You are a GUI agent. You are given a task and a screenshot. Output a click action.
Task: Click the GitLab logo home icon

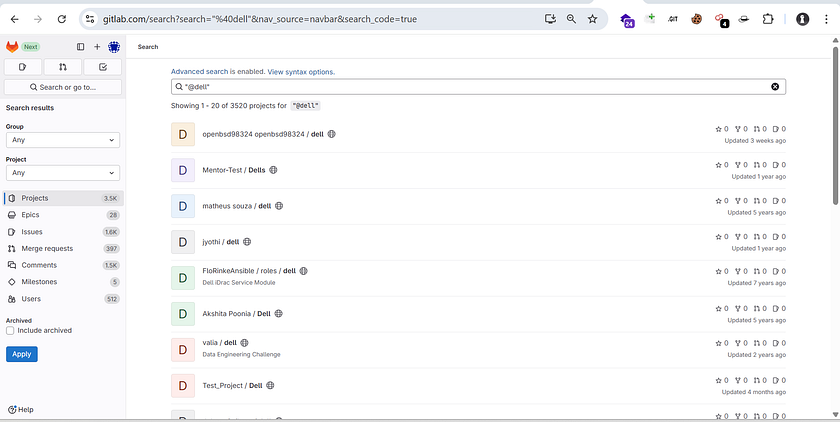tap(12, 47)
